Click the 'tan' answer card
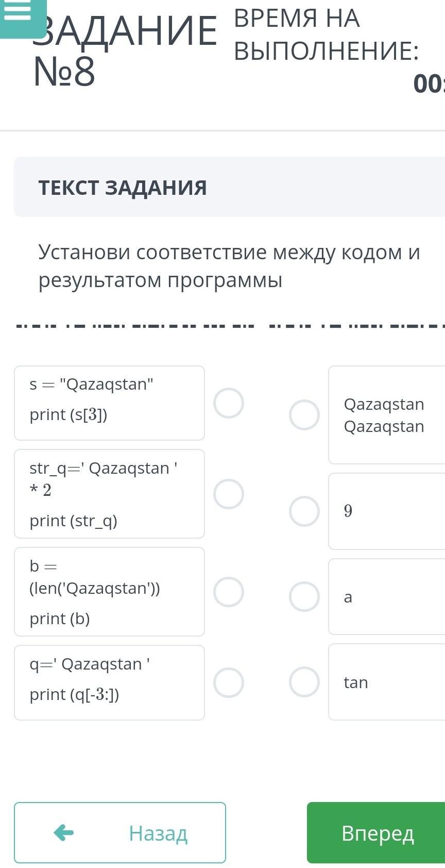 [x=386, y=682]
